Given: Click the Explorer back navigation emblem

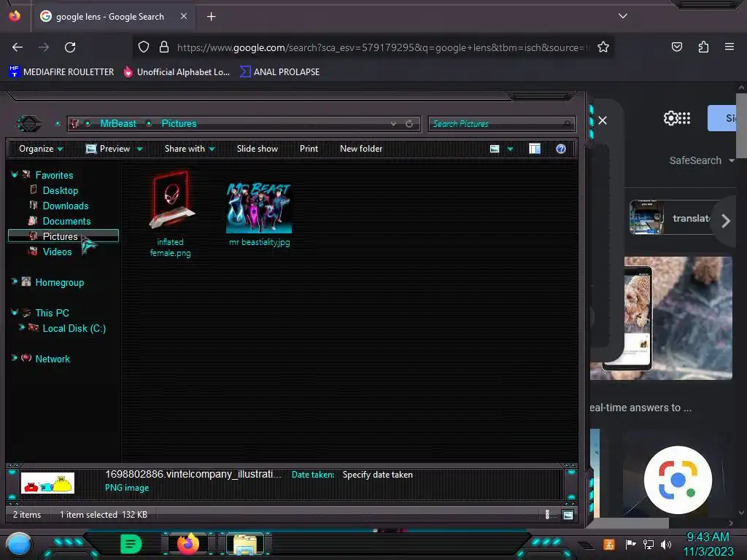Looking at the screenshot, I should tap(29, 124).
